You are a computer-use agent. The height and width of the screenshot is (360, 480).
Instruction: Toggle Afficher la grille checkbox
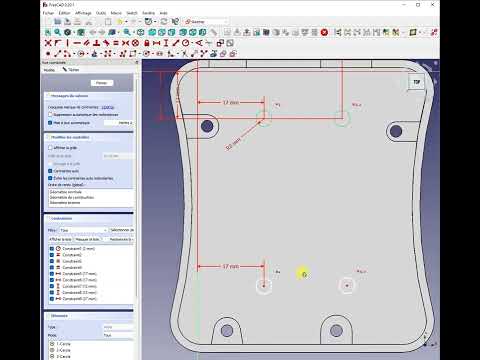pos(50,147)
